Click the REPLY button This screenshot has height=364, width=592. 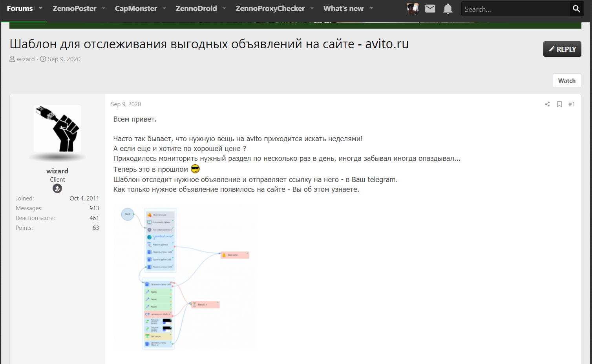pyautogui.click(x=562, y=49)
